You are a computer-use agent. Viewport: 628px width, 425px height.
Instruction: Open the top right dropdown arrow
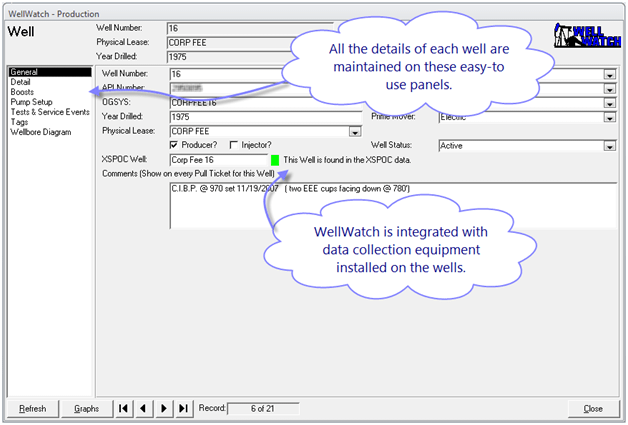click(610, 75)
